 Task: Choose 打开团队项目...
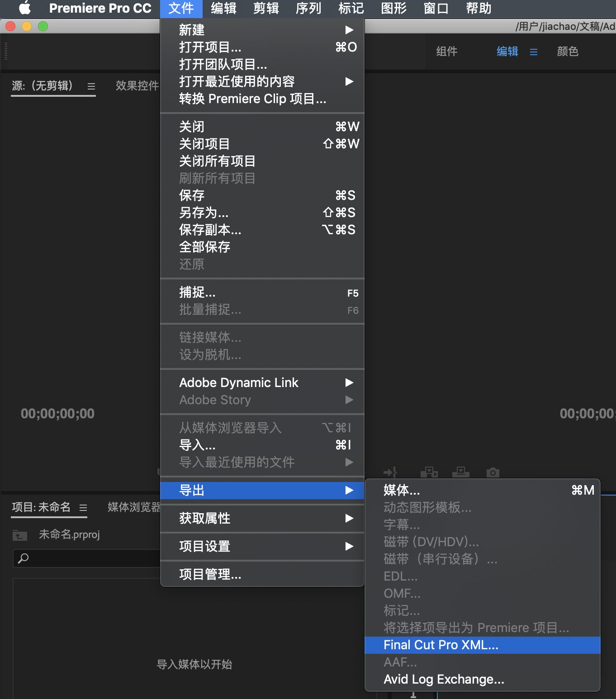262,64
